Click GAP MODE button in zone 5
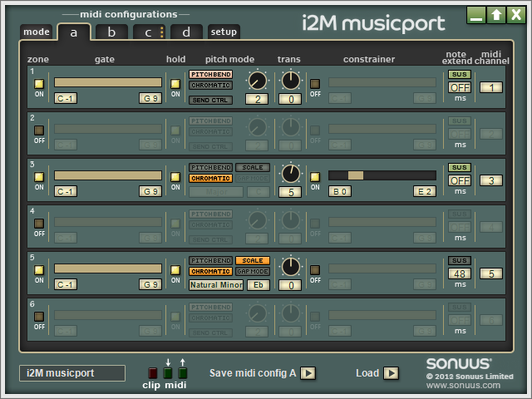Viewport: 532px width, 399px height. pyautogui.click(x=253, y=272)
